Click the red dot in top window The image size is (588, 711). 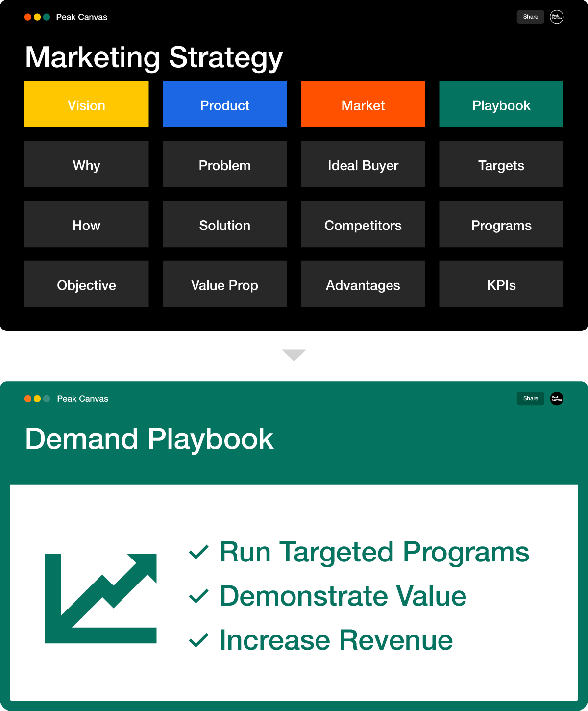(x=28, y=17)
